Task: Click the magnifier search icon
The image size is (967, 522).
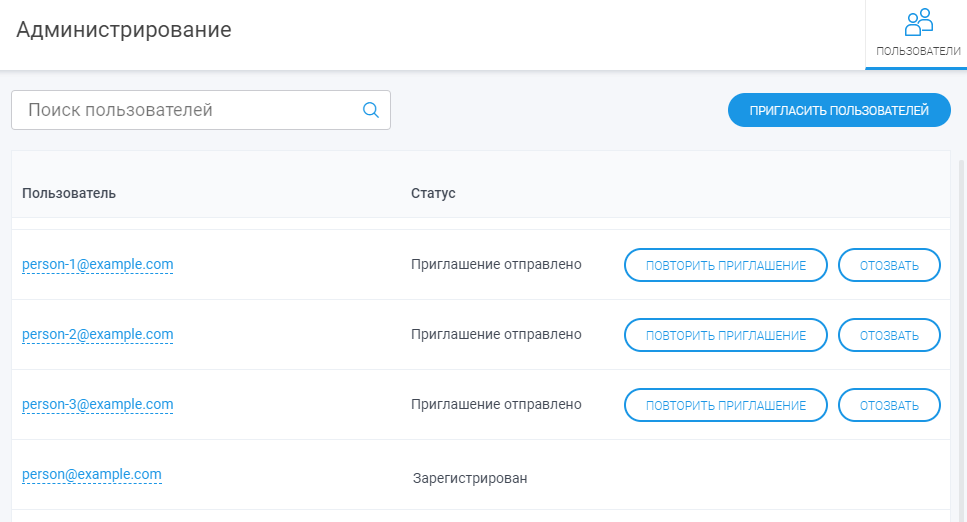Action: (371, 110)
